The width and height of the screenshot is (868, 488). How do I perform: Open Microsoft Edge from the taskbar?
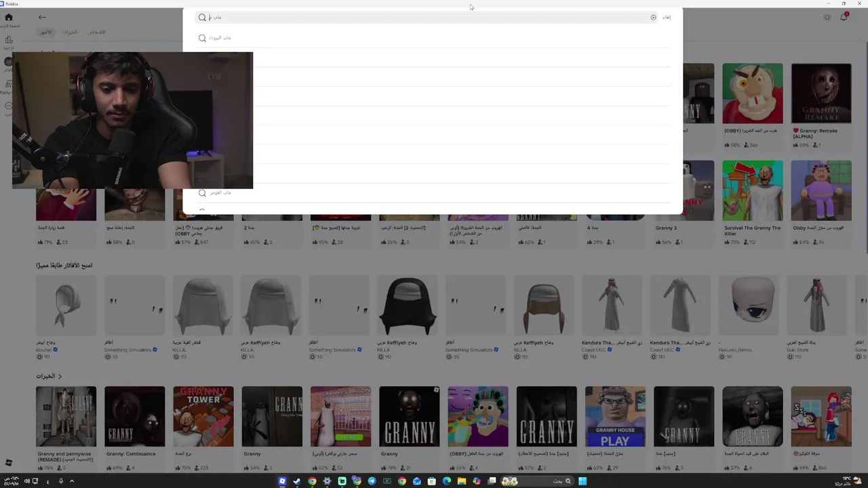coord(447,481)
